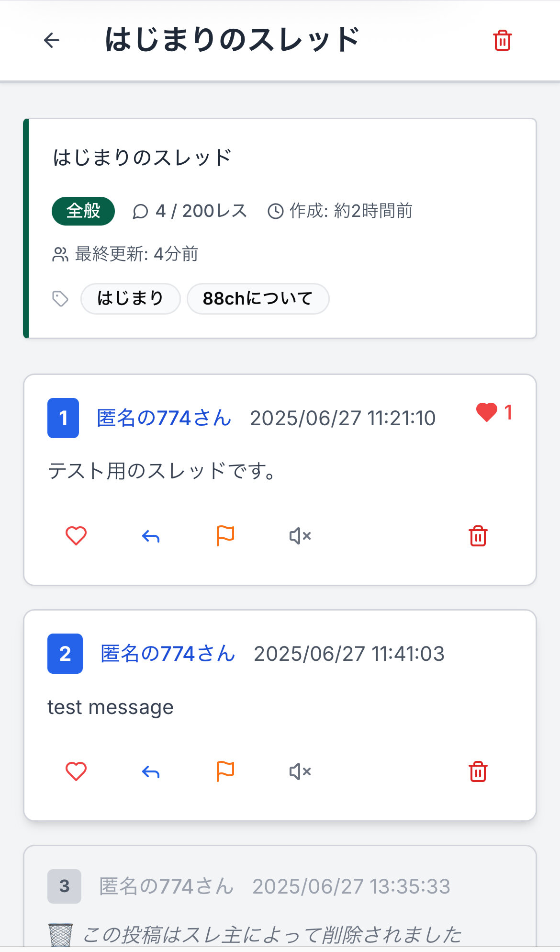This screenshot has height=952, width=560.
Task: Open the 全般 category badge
Action: pyautogui.click(x=83, y=211)
